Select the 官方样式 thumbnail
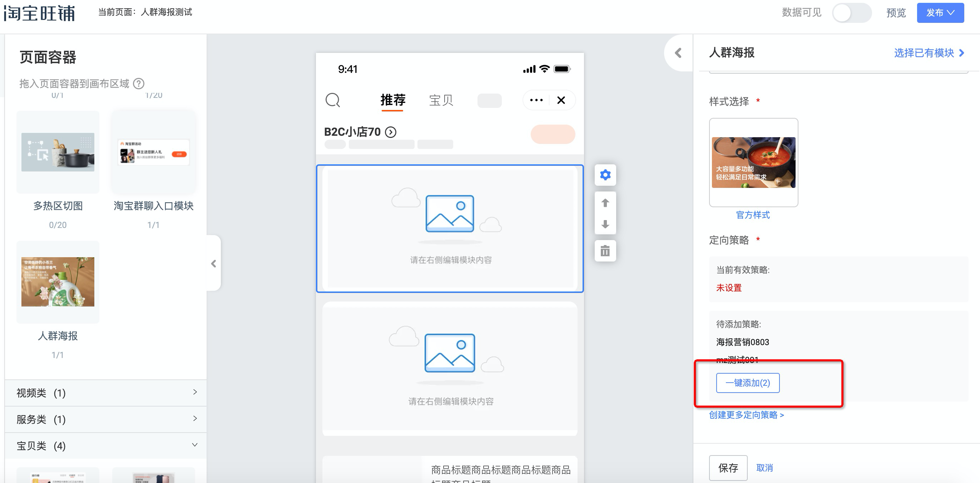980x483 pixels. click(x=753, y=163)
